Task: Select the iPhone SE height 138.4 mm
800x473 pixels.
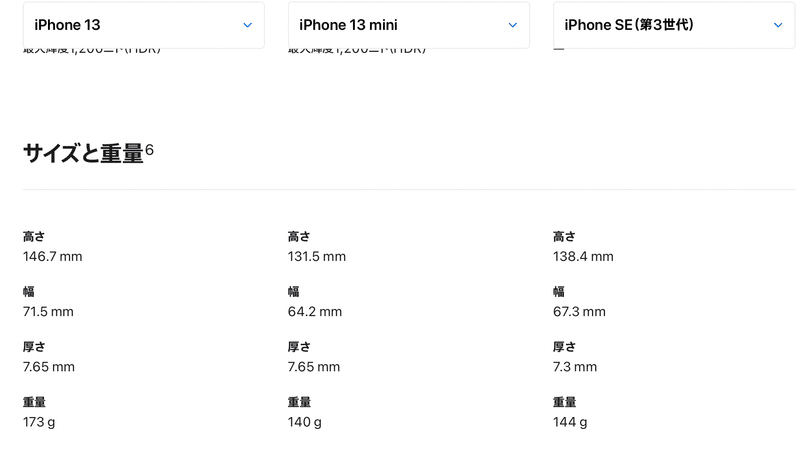Action: tap(583, 256)
